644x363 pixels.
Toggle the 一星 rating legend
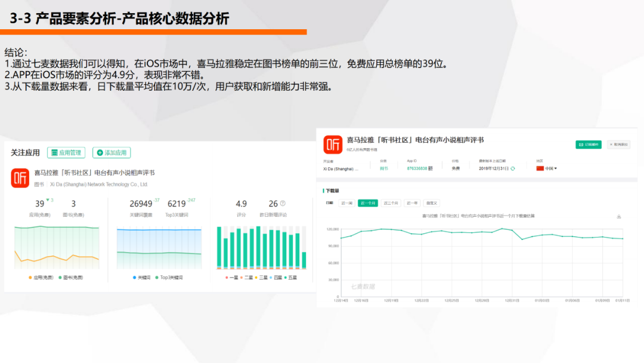coord(231,278)
